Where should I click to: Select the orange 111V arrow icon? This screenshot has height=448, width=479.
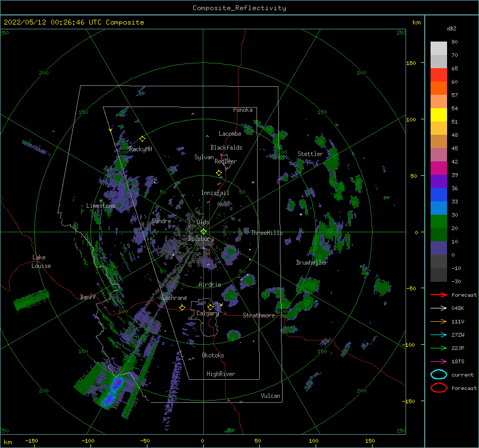439,321
